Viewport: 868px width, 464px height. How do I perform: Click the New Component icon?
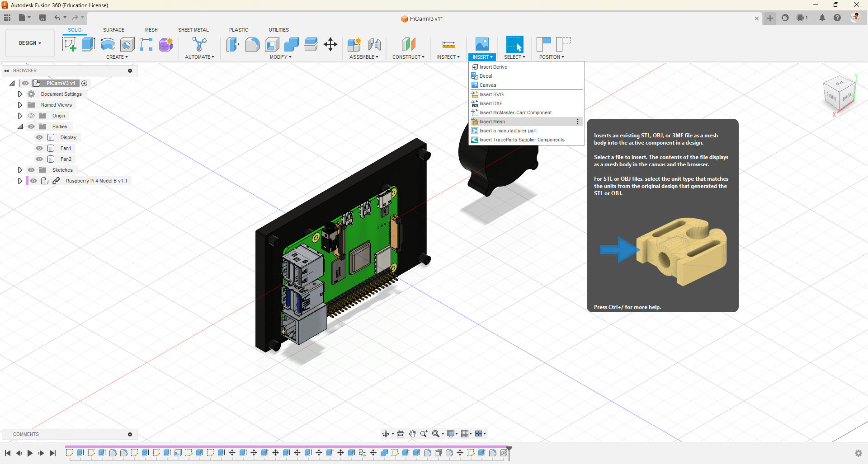[x=354, y=44]
